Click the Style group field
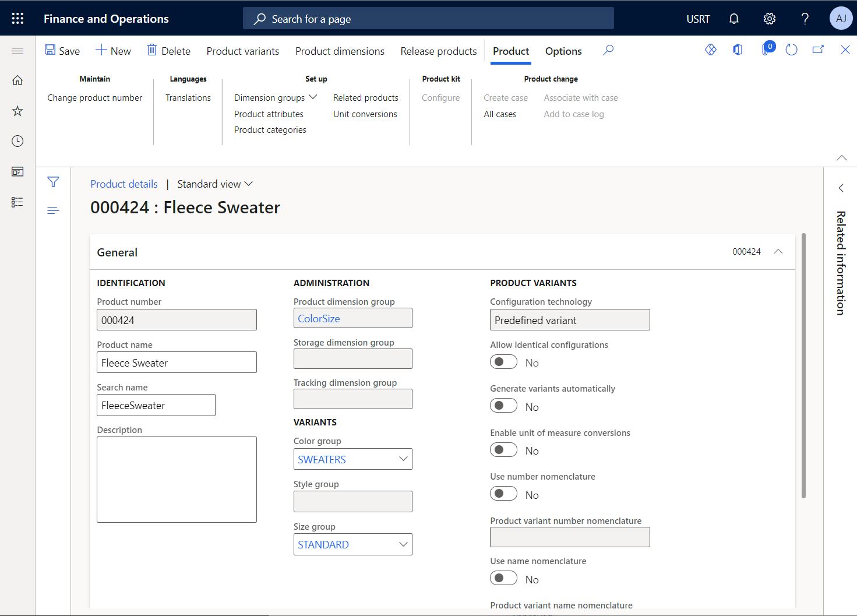Viewport: 857px width, 616px height. click(352, 501)
